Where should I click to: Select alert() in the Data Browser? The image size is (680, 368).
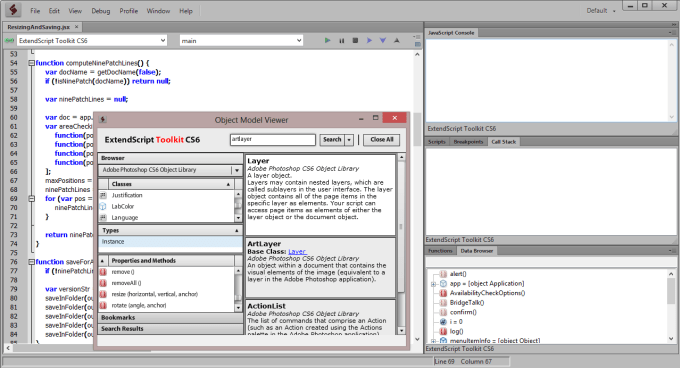458,274
